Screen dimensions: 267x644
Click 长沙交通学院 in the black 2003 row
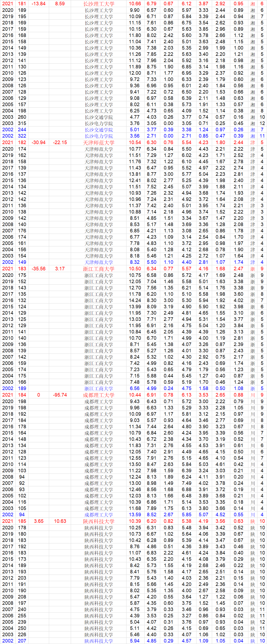coord(99,117)
